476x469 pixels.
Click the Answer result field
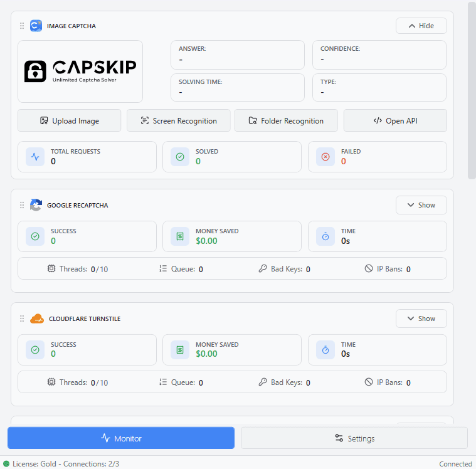tap(238, 55)
